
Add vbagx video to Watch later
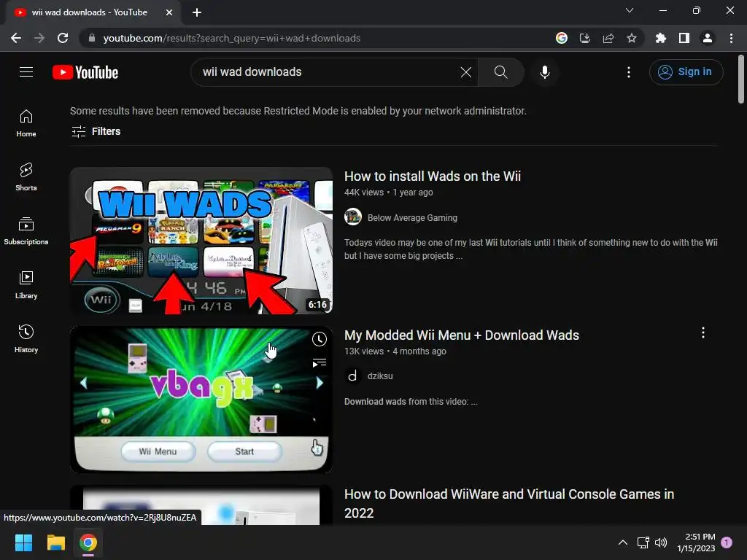point(320,339)
